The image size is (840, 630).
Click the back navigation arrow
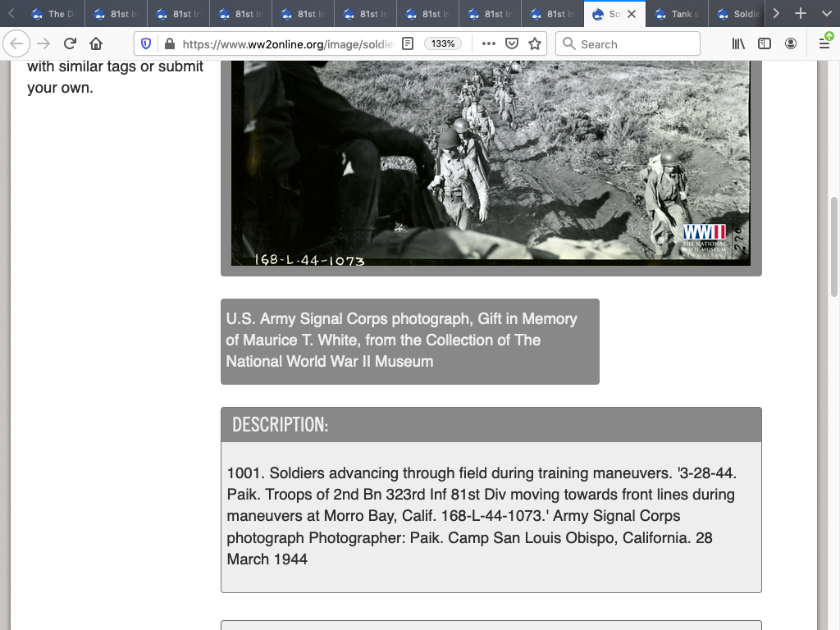point(17,43)
